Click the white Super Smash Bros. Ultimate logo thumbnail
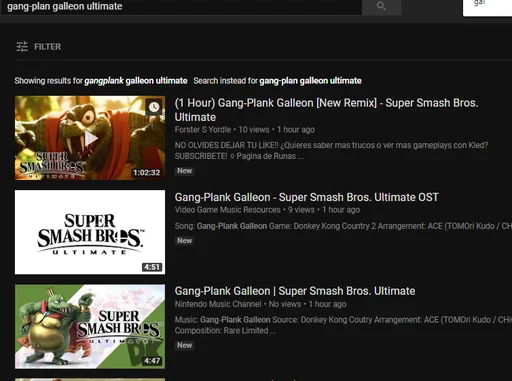 (x=90, y=232)
